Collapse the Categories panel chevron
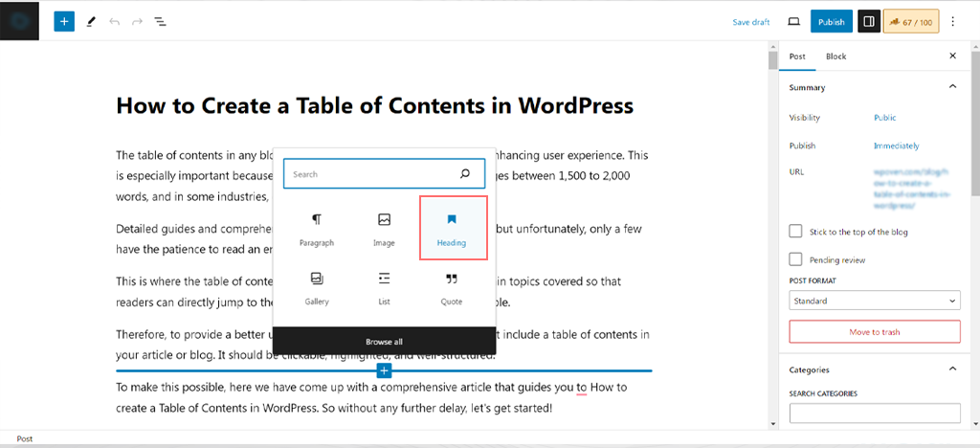Screen dimensions: 980x448 952,370
